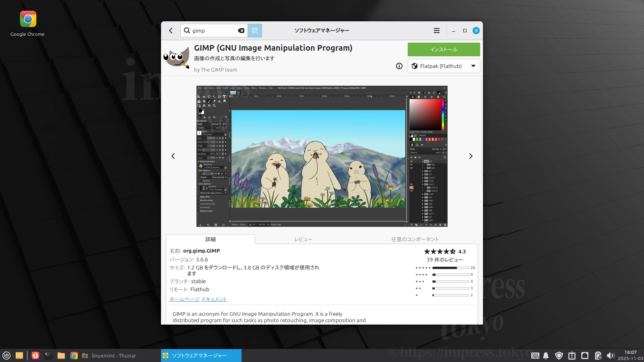This screenshot has height=362, width=644.
Task: Open the clipboard manager tray icon
Action: 598,356
